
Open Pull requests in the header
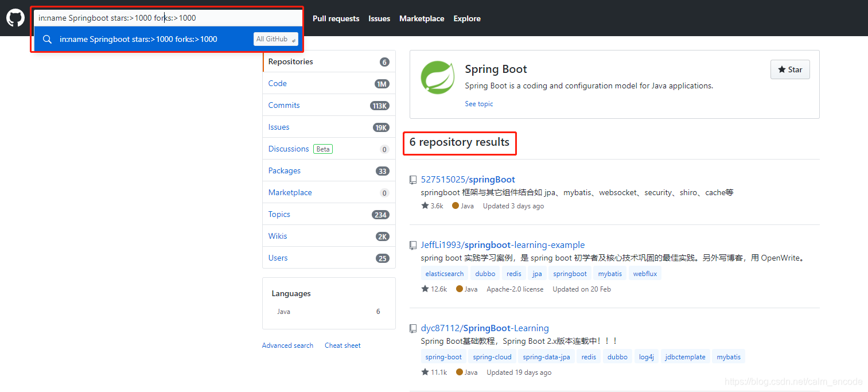click(x=336, y=18)
